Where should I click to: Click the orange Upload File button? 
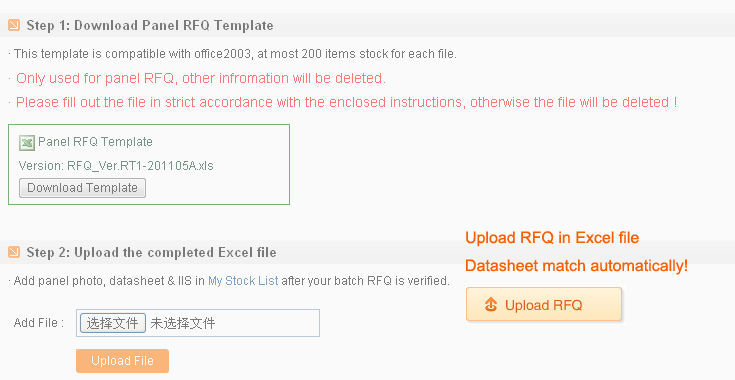pyautogui.click(x=122, y=361)
